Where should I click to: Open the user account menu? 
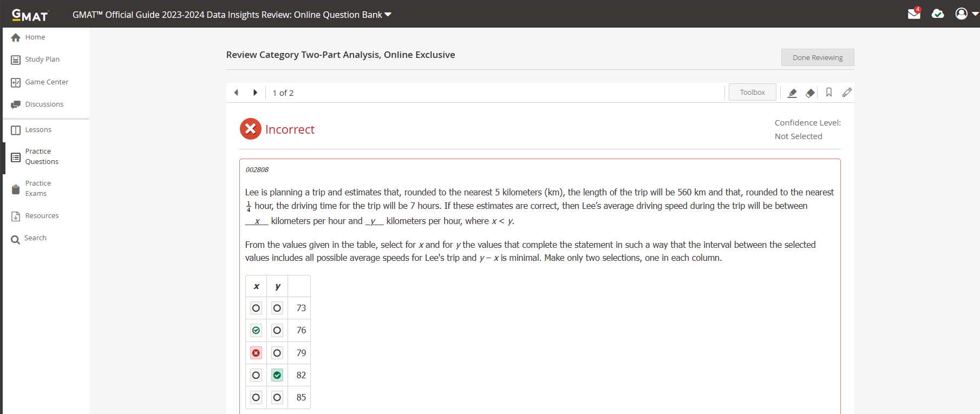click(966, 14)
